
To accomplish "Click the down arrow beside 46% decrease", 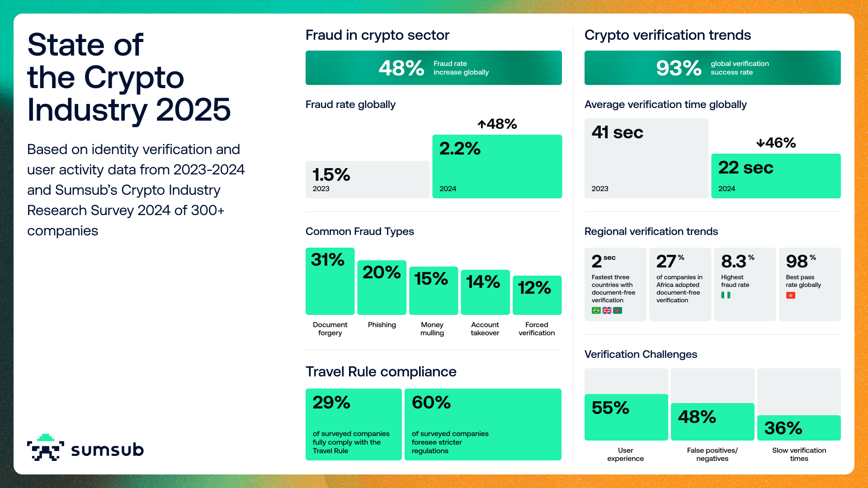I will pyautogui.click(x=760, y=143).
